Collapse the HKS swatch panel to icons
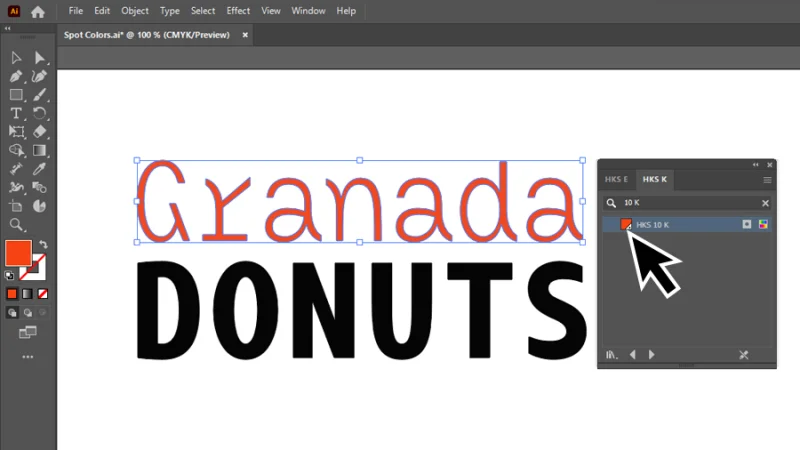This screenshot has height=450, width=800. tap(756, 165)
